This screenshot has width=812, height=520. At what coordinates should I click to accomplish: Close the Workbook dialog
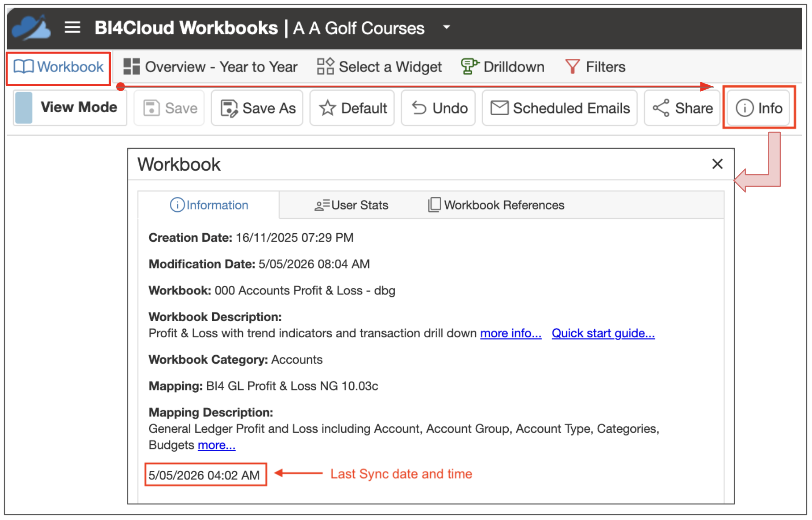717,164
